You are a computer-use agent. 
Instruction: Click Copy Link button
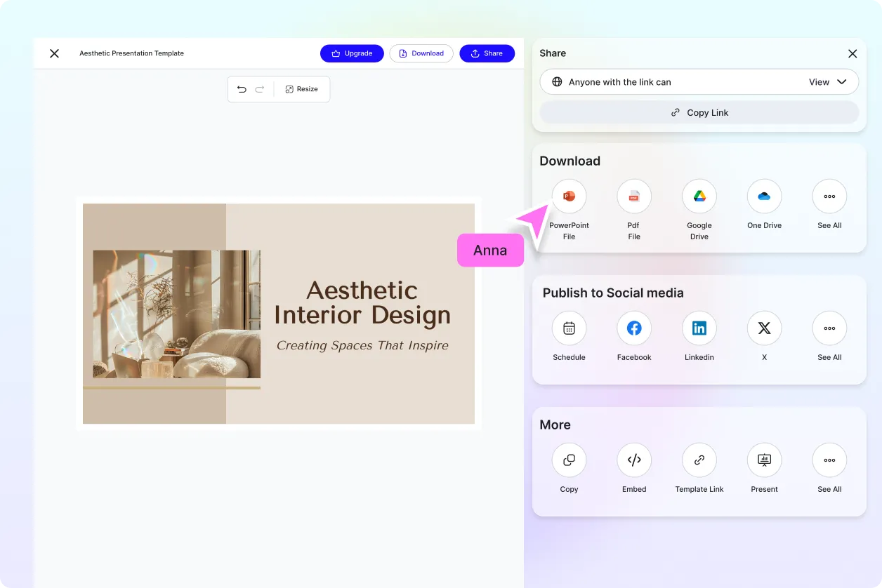point(699,112)
